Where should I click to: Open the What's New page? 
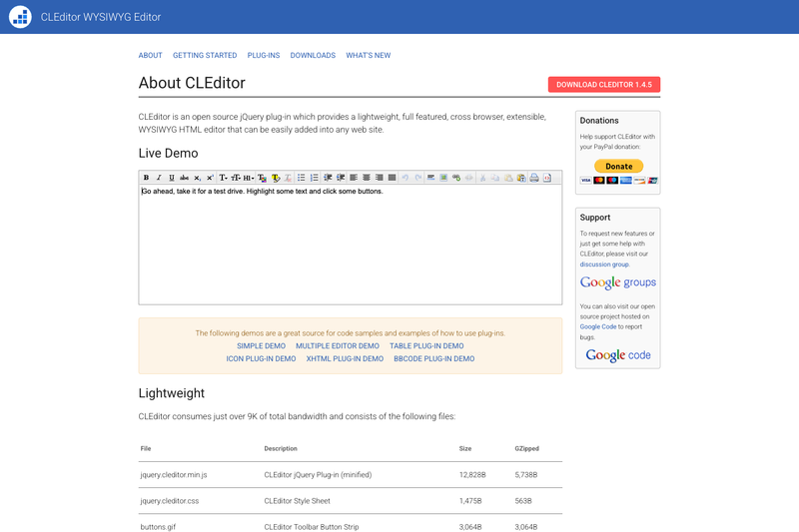coord(369,55)
